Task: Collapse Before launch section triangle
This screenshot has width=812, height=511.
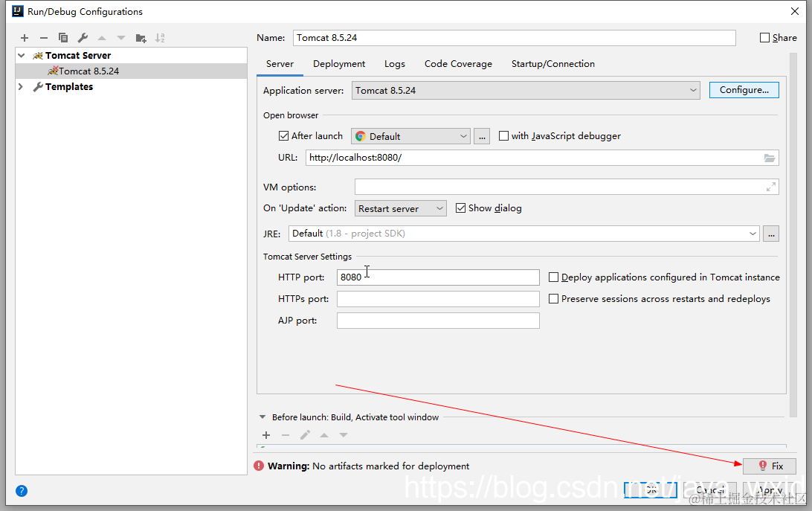Action: (262, 417)
